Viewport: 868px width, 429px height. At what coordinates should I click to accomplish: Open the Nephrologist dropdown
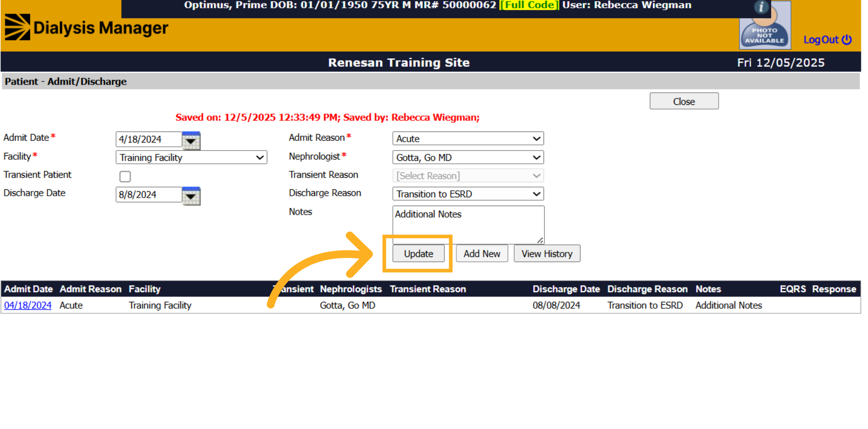468,157
